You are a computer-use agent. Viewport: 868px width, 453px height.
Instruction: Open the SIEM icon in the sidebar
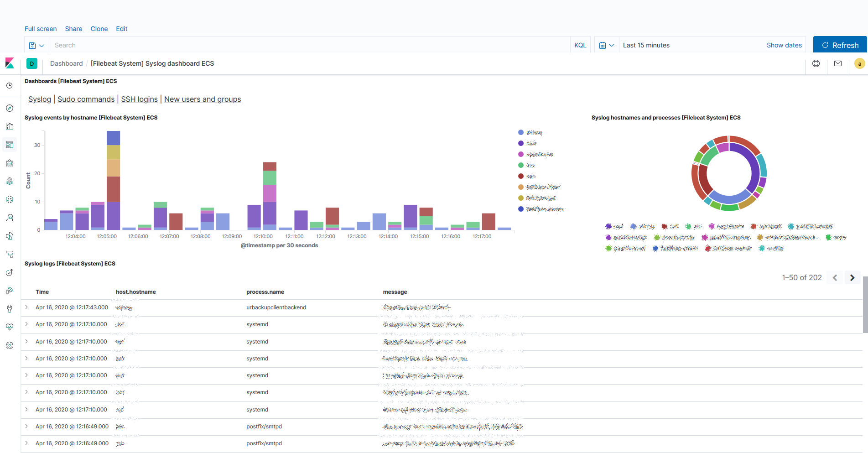point(10,291)
